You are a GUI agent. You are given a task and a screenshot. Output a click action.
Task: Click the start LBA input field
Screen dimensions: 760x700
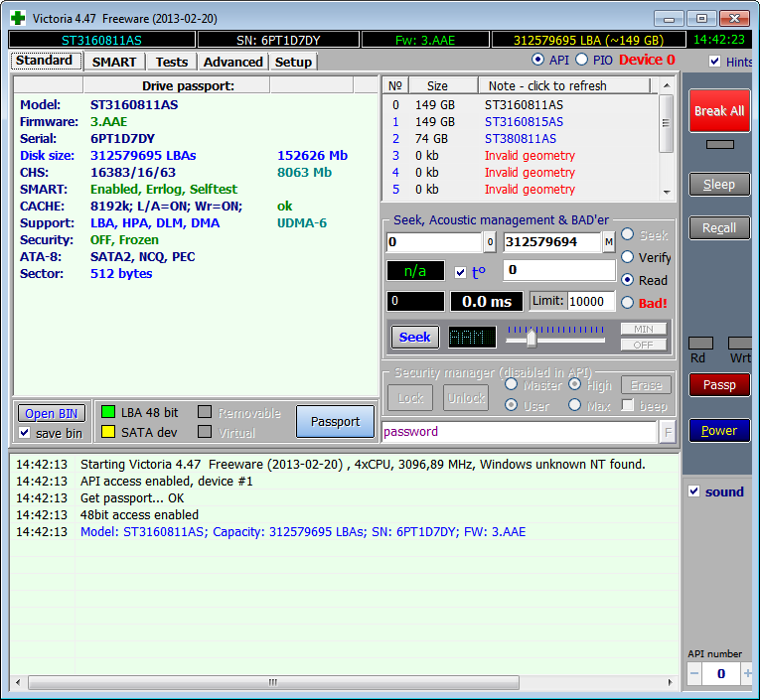pos(434,241)
